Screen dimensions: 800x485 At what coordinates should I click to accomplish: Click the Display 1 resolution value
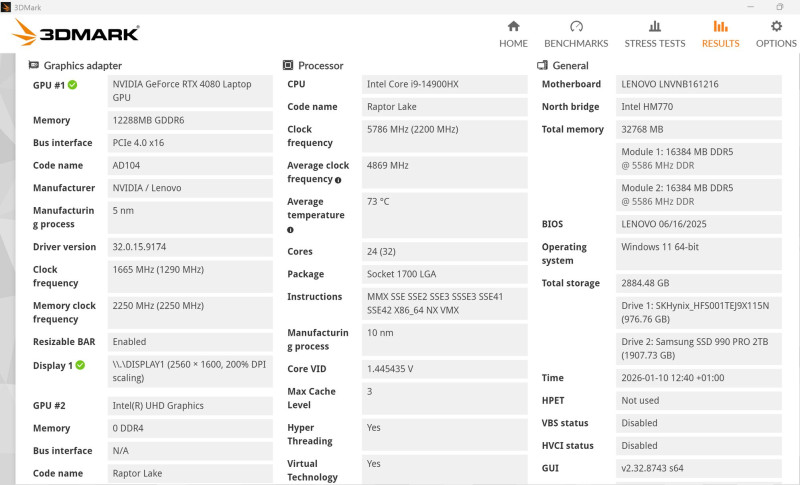[190, 371]
